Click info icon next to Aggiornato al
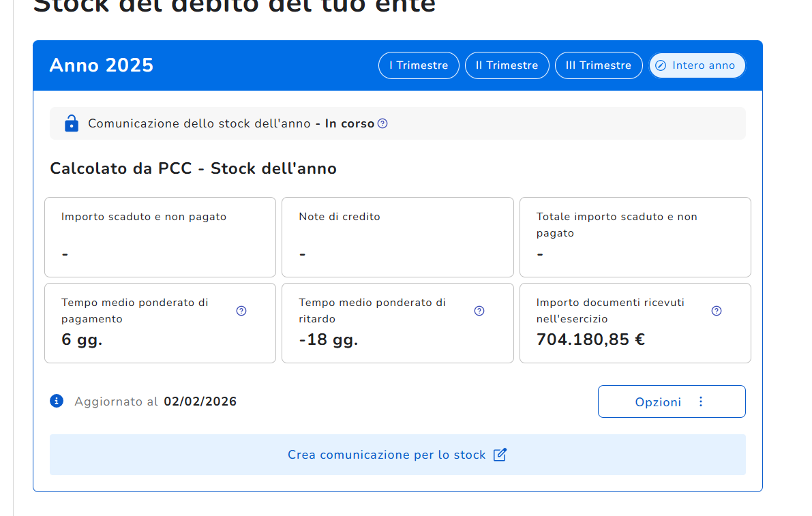Image resolution: width=812 pixels, height=516 pixels. point(57,401)
